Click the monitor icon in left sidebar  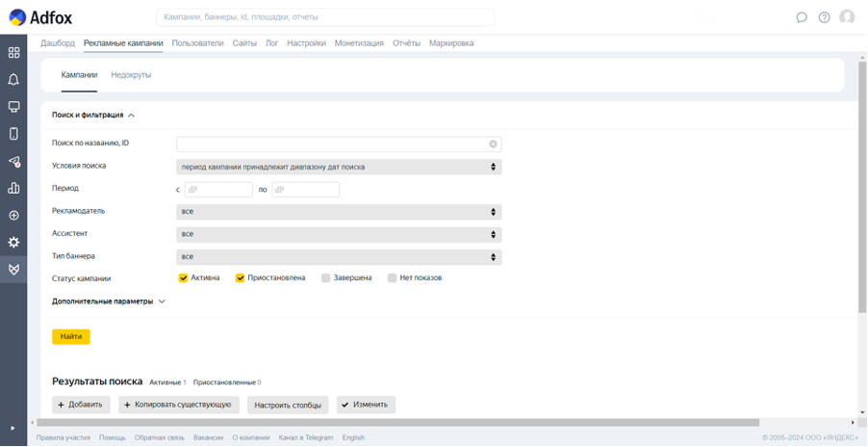[13, 106]
